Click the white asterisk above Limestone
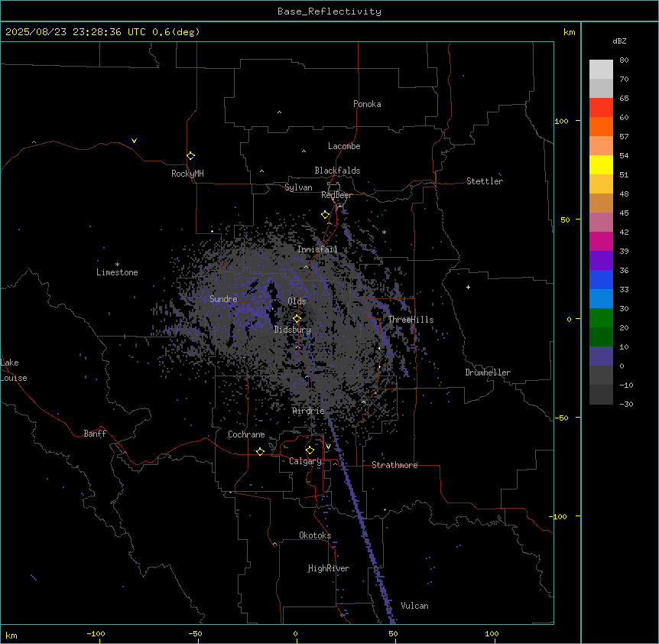This screenshot has width=659, height=644. coord(117,265)
